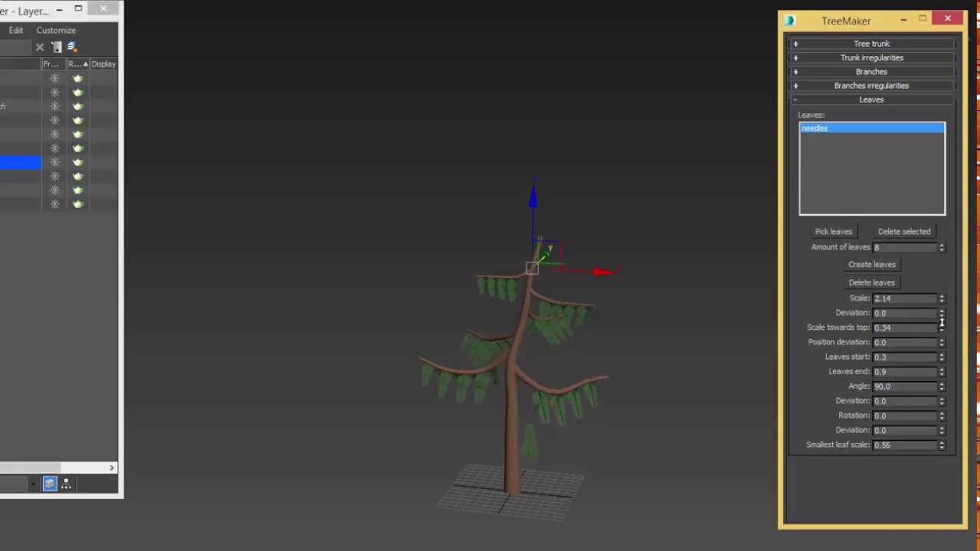980x551 pixels.
Task: Expand the Trunk irregularities rollout
Action: [x=871, y=57]
